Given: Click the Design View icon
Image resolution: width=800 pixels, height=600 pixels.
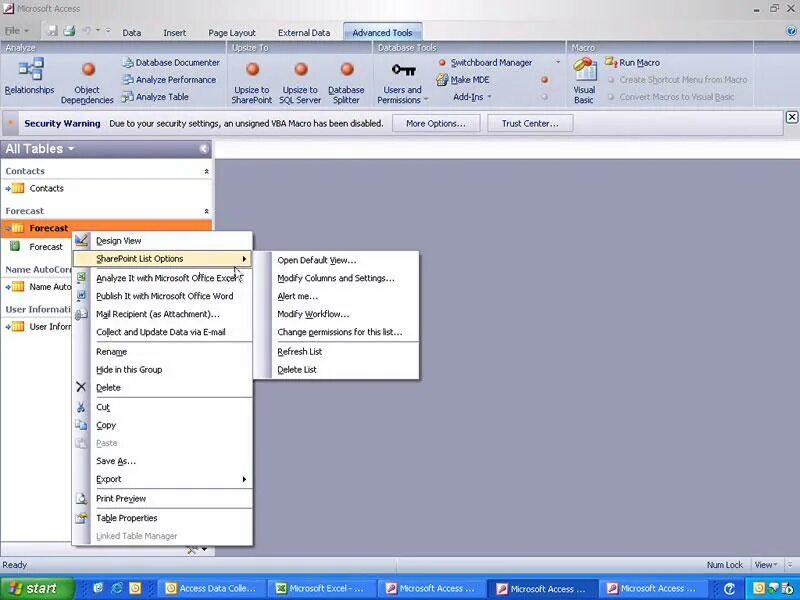Looking at the screenshot, I should point(82,240).
